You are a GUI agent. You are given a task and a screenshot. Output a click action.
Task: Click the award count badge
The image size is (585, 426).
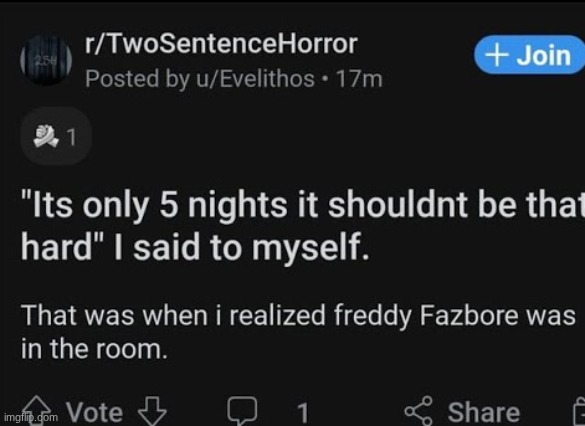(x=56, y=137)
